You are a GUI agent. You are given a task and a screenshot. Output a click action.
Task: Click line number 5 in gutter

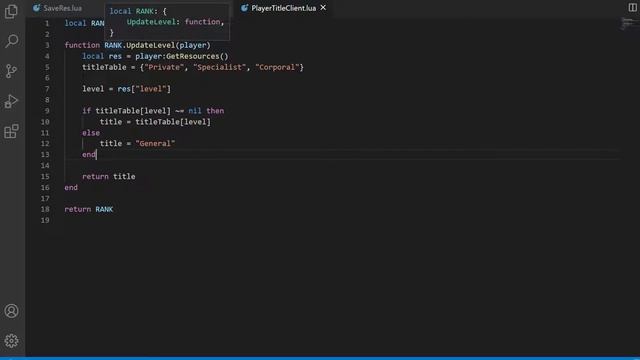(47, 67)
